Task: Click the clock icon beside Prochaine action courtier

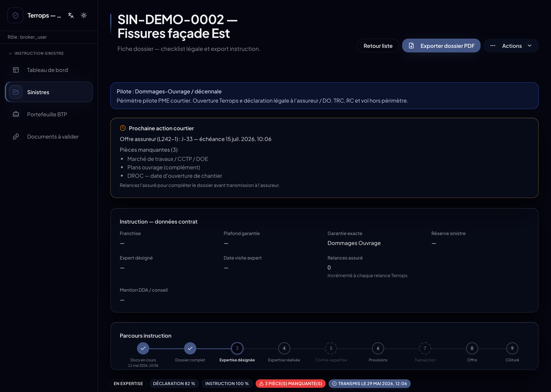Action: point(123,128)
